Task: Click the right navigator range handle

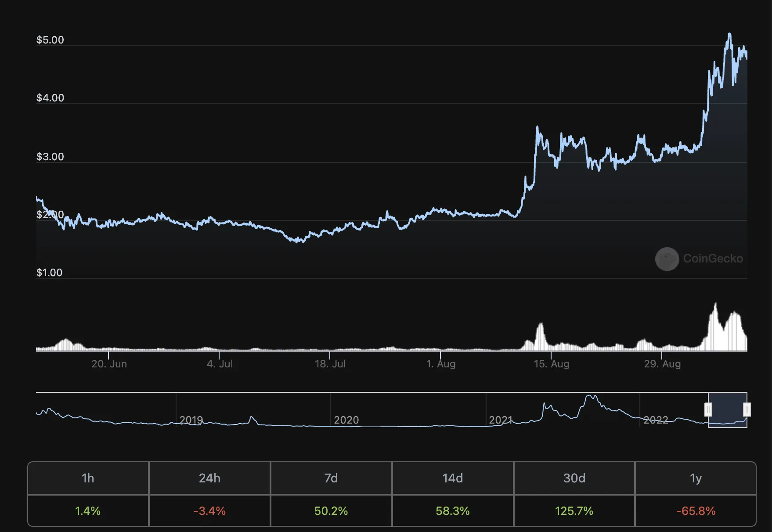Action: [x=747, y=410]
